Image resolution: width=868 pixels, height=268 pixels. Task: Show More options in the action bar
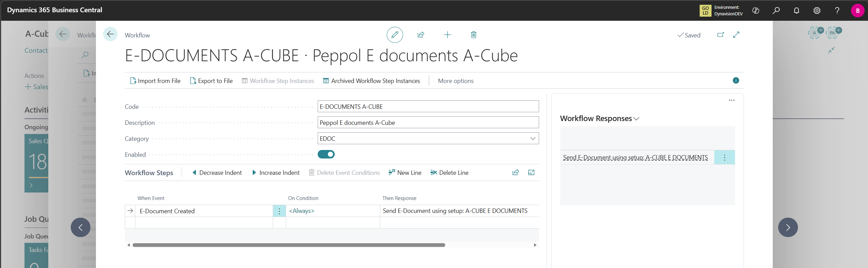[456, 81]
